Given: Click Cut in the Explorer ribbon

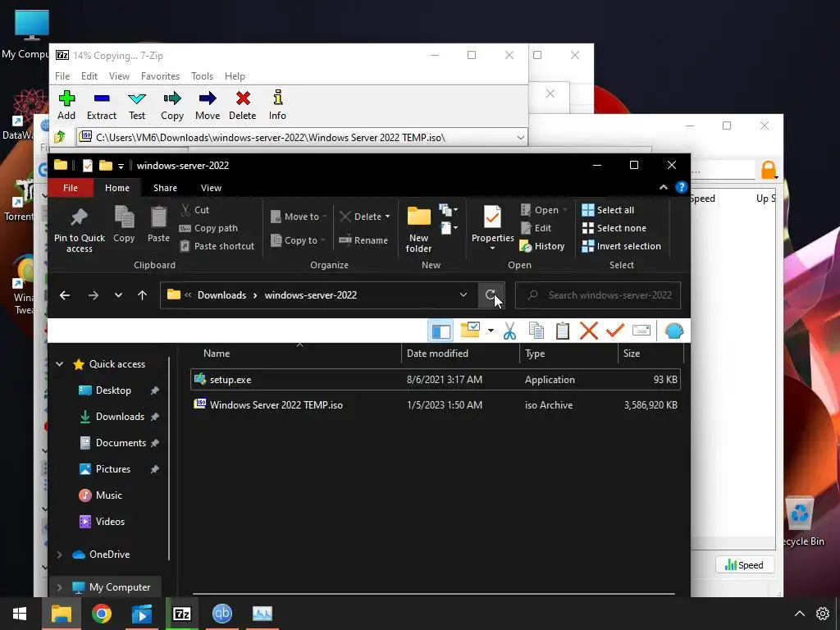Looking at the screenshot, I should pos(194,210).
